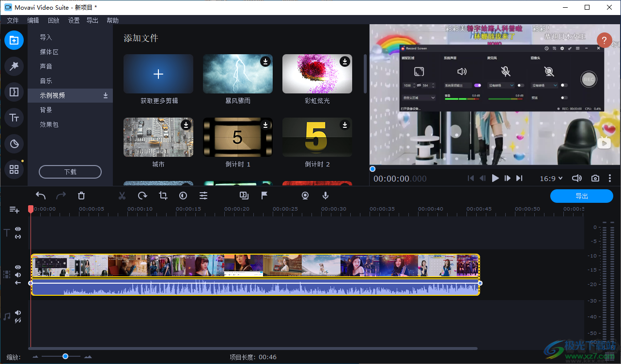The image size is (621, 364).
Task: Click the 导出 export button
Action: coord(581,196)
